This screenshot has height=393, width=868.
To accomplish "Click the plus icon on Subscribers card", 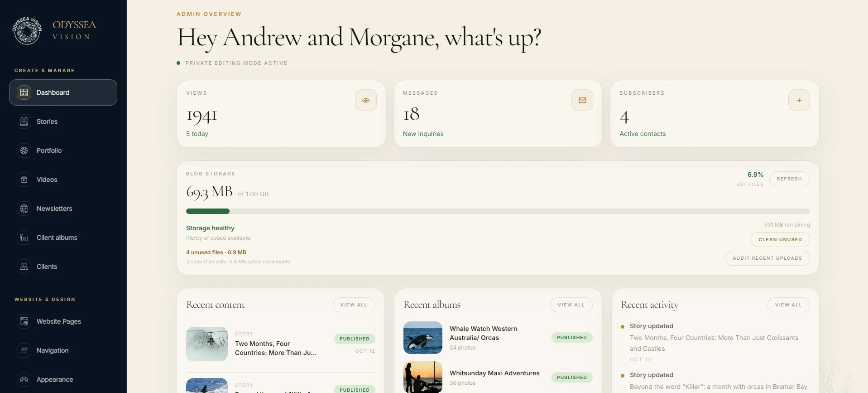I will point(799,100).
